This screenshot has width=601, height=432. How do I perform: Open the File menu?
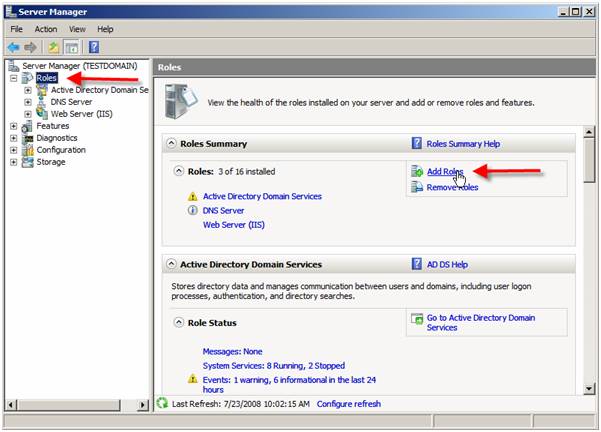click(16, 29)
